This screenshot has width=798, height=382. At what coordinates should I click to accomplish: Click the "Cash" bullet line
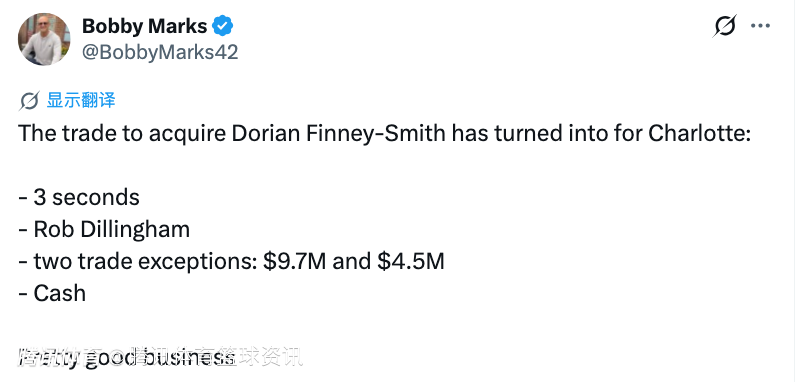(x=52, y=293)
